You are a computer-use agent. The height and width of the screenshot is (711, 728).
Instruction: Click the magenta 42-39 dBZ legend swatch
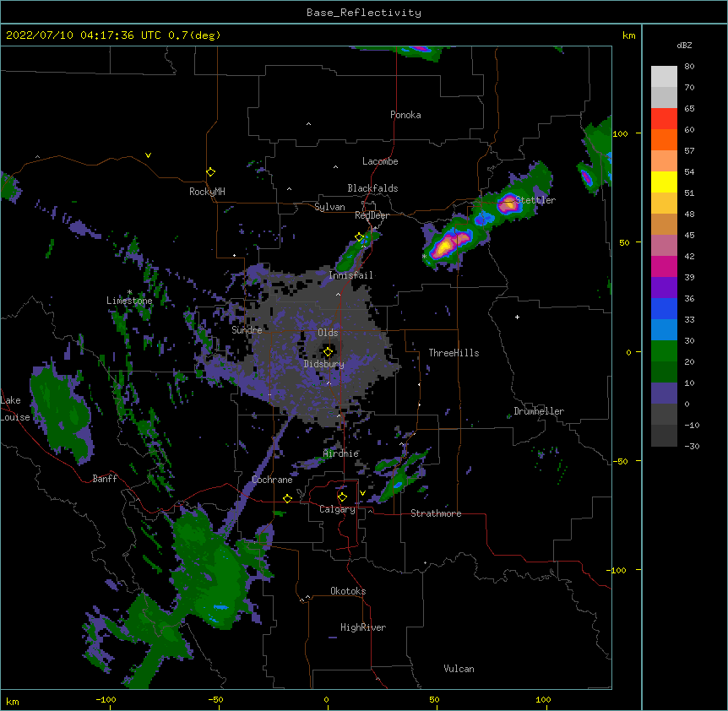pos(664,266)
